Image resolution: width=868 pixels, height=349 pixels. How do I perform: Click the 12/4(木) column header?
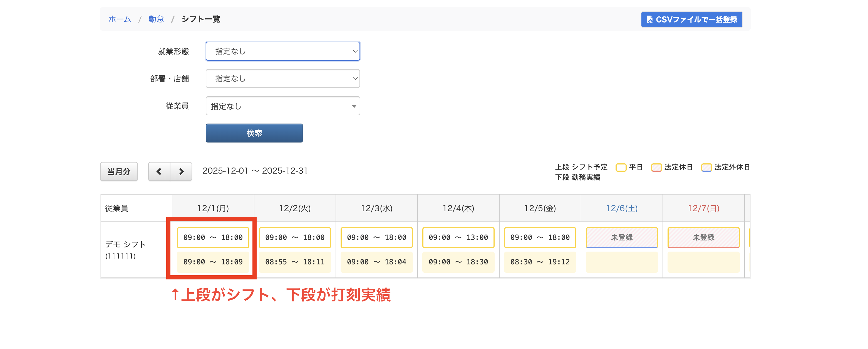click(458, 208)
